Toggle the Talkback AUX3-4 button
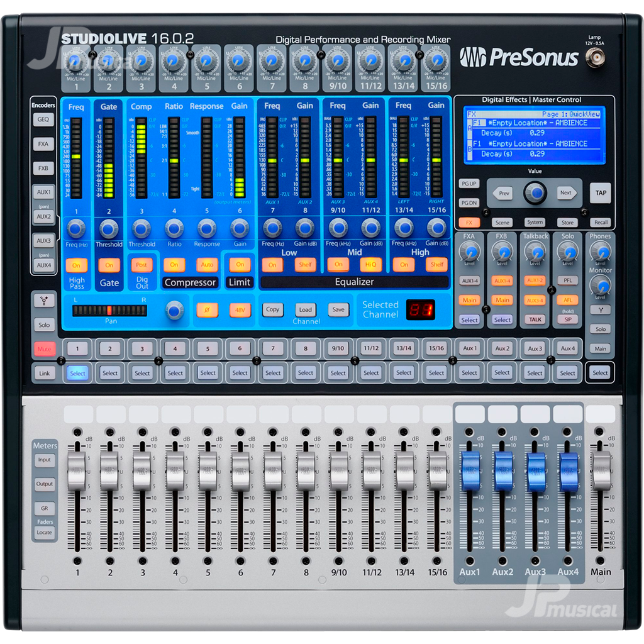The image size is (644, 644). [535, 300]
